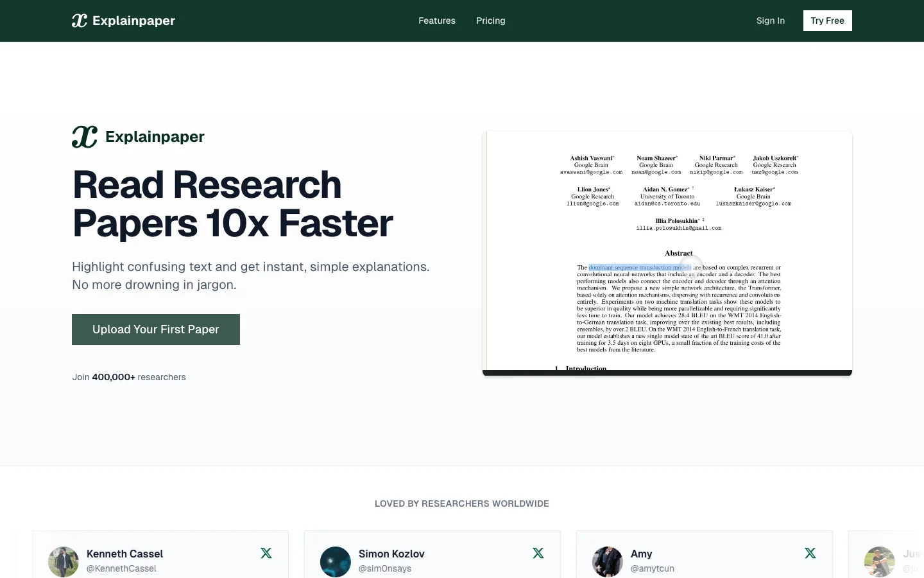Open X icon on Simon Kozlov's card
The height and width of the screenshot is (578, 924).
(538, 553)
